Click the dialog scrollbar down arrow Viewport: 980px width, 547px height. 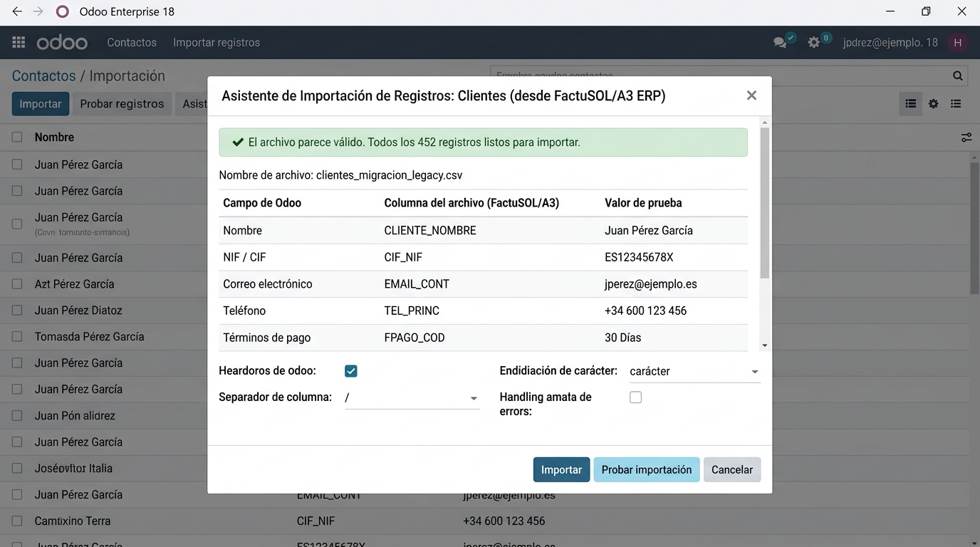coord(765,345)
